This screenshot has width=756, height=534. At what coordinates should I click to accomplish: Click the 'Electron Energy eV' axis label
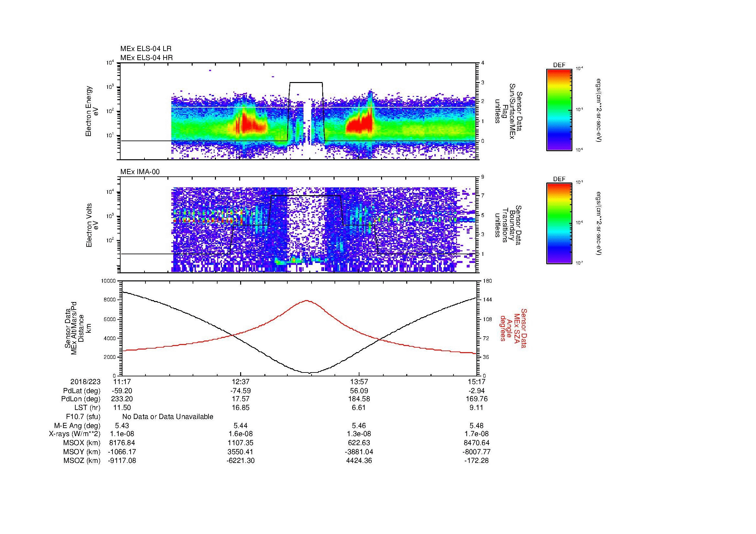[x=92, y=111]
